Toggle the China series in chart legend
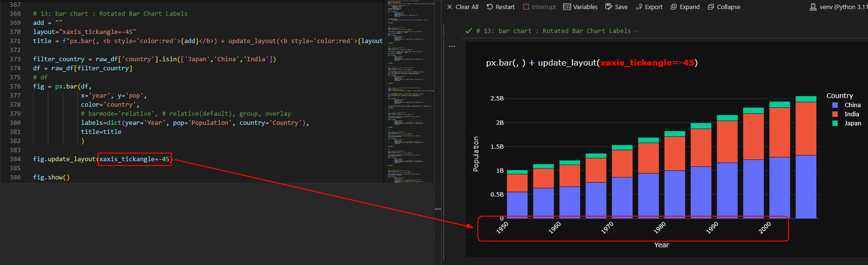Viewport: 868px width, 265px height. [846, 105]
